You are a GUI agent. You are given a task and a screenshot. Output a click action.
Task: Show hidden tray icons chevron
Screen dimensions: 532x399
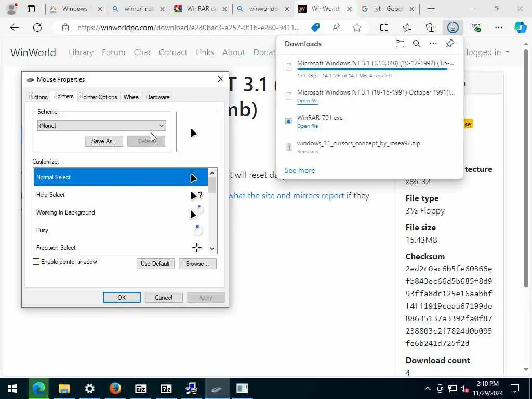428,389
